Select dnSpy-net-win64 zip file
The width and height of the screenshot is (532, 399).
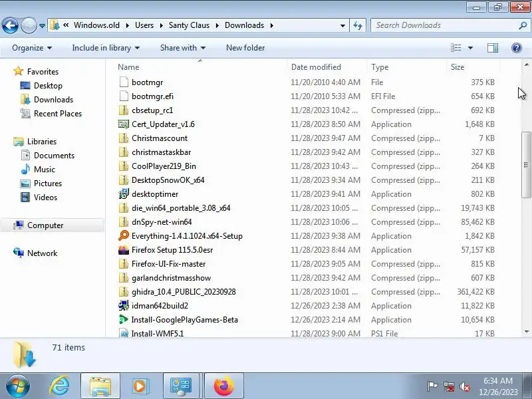(x=162, y=222)
